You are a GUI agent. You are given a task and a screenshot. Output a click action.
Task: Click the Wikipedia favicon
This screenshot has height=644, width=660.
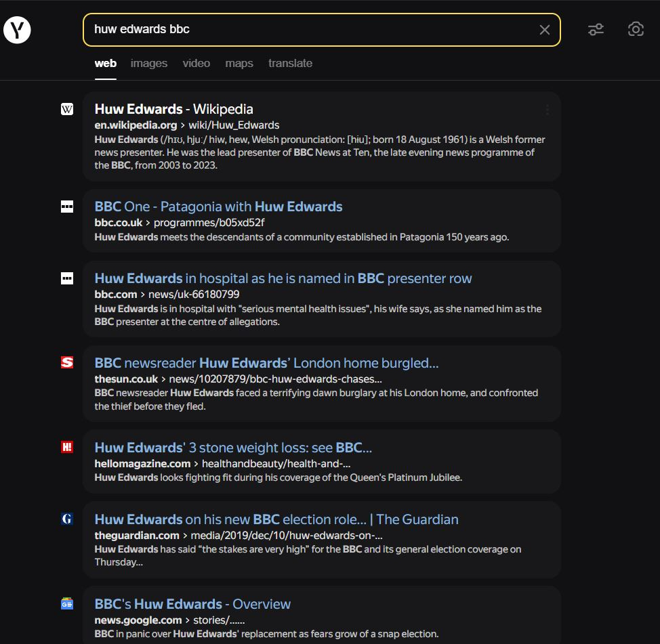click(x=67, y=110)
